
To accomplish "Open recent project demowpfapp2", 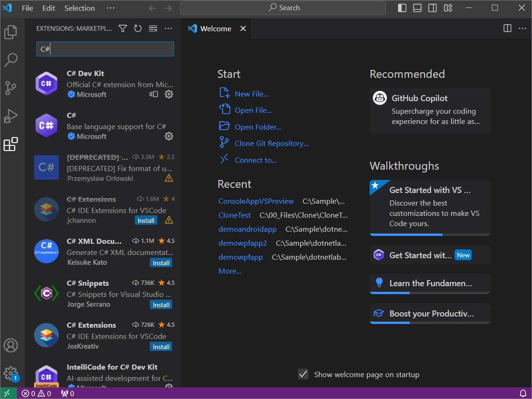I will [243, 243].
